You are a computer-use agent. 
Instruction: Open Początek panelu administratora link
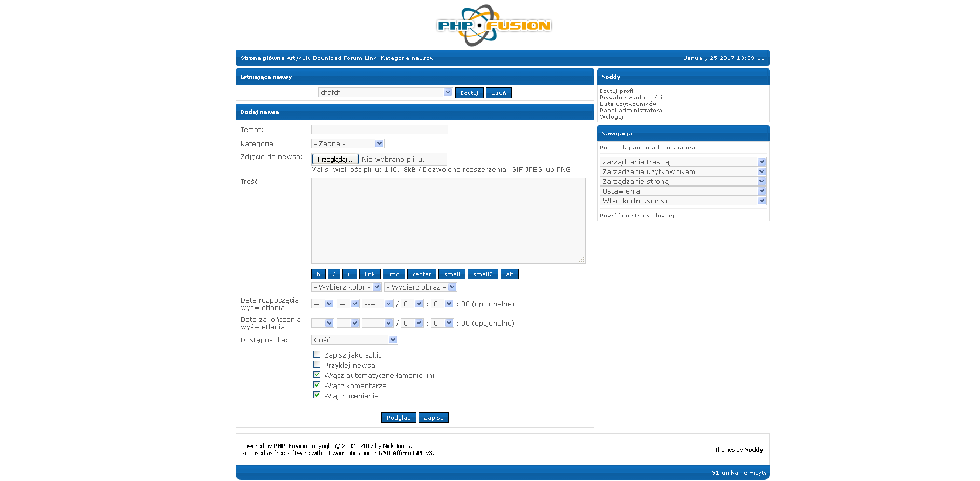[647, 147]
